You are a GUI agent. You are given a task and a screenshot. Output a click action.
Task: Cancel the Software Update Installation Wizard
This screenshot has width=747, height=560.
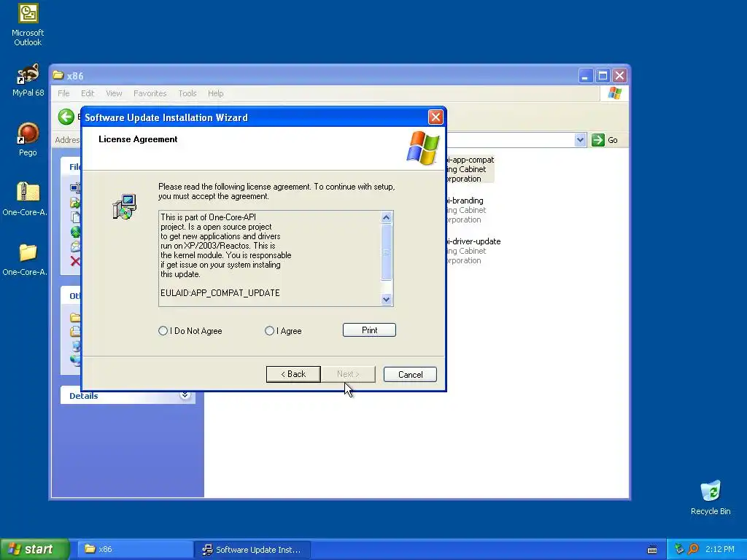tap(410, 374)
